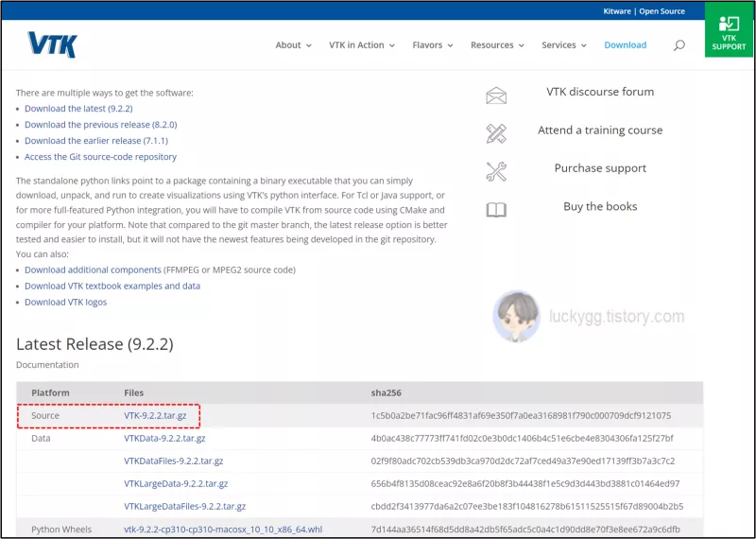Click the Documentation text under Latest Release
Viewport: 756px width, 539px height.
(47, 365)
